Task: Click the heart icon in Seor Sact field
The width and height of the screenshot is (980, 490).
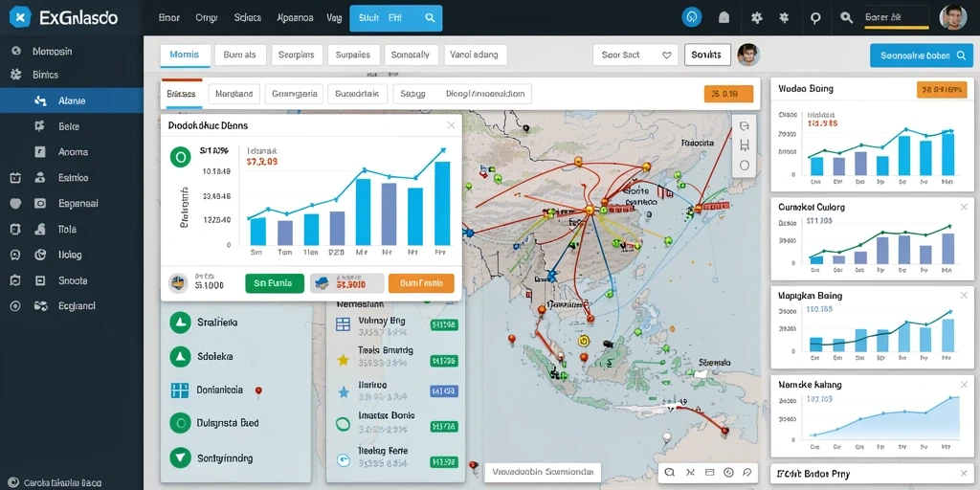Action: [666, 55]
